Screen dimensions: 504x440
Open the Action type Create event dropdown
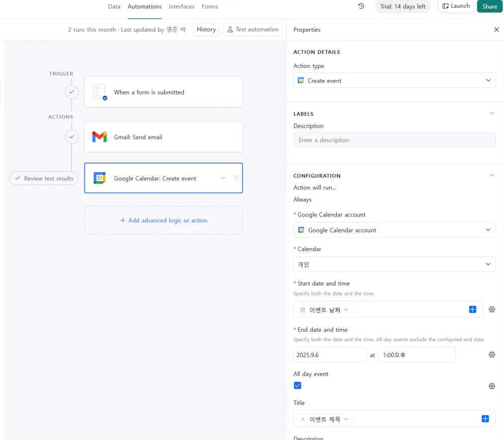pos(394,80)
